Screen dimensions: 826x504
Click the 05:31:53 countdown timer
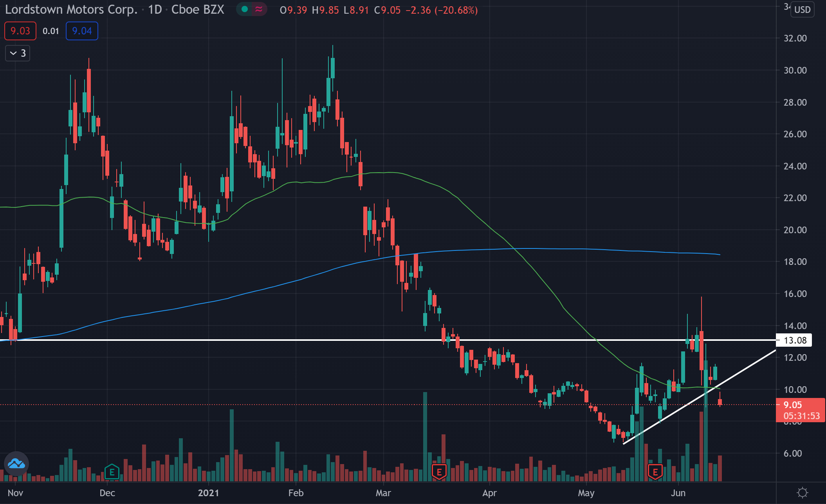click(801, 416)
